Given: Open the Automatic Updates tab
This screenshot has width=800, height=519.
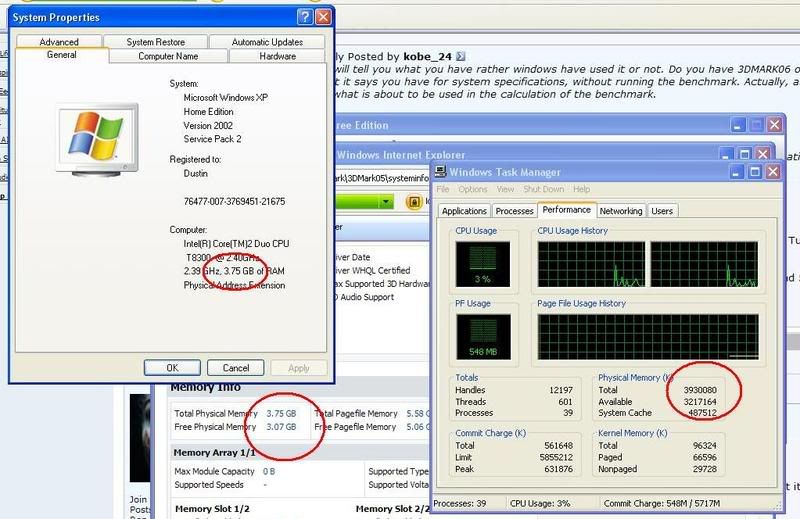Looking at the screenshot, I should 267,42.
